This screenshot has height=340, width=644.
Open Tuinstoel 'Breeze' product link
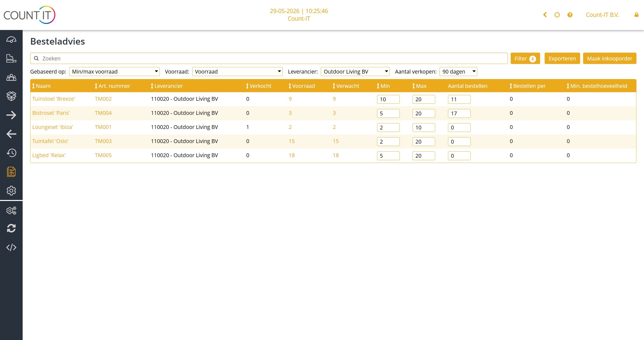[54, 99]
